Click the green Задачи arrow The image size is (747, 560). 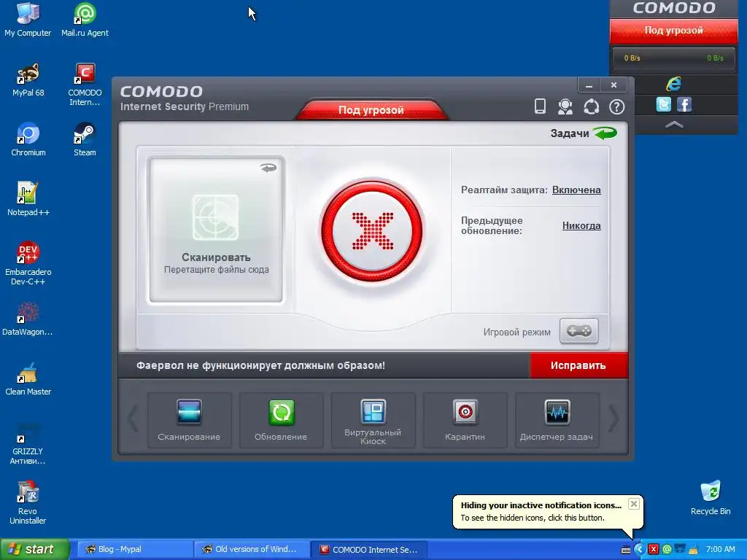point(605,133)
